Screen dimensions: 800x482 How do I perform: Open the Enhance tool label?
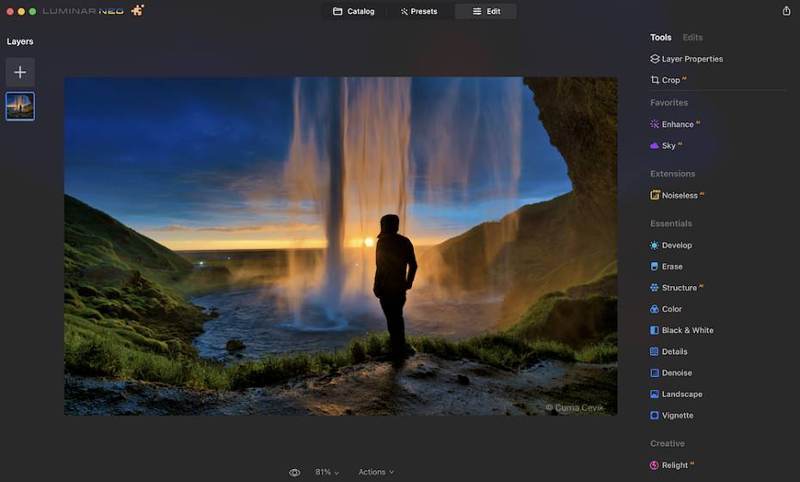[678, 124]
